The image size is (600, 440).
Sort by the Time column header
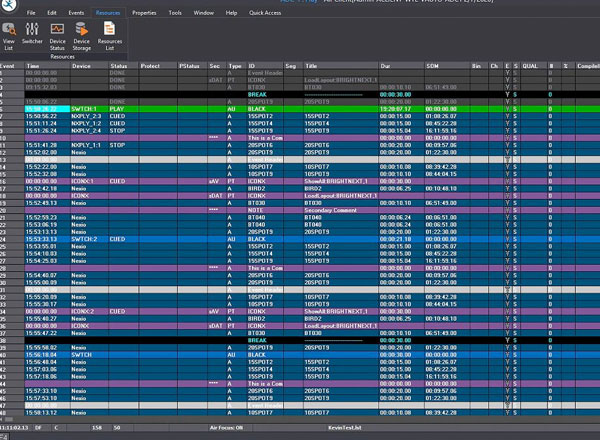coord(32,65)
